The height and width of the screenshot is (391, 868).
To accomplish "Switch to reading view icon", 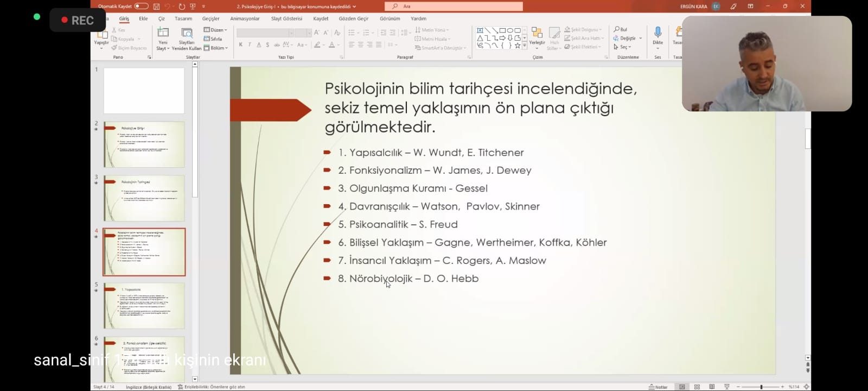I will click(712, 387).
